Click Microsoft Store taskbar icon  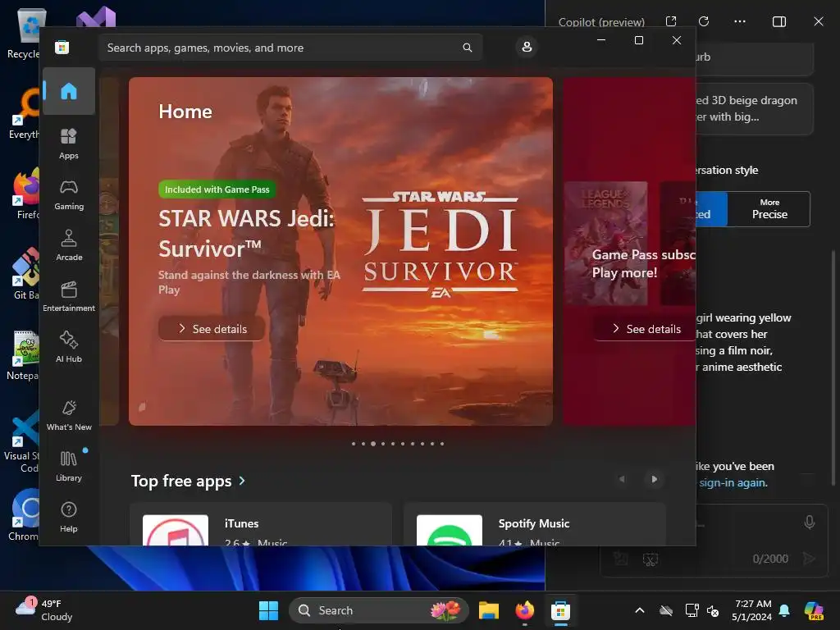(x=560, y=610)
